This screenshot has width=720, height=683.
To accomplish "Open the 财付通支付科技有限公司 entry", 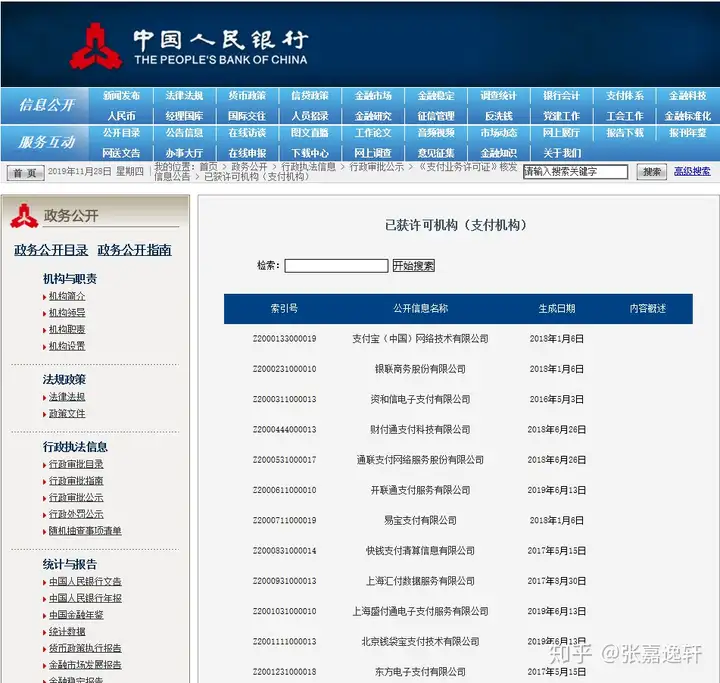I will [x=420, y=429].
